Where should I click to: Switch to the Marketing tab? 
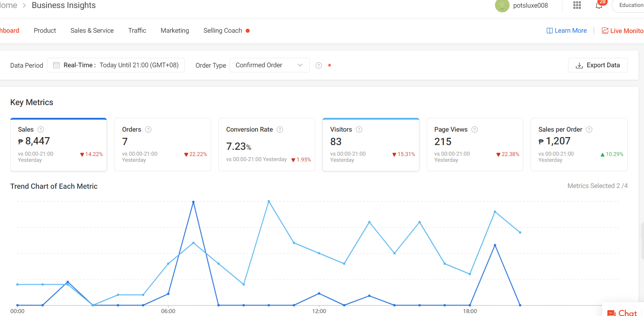coord(175,31)
